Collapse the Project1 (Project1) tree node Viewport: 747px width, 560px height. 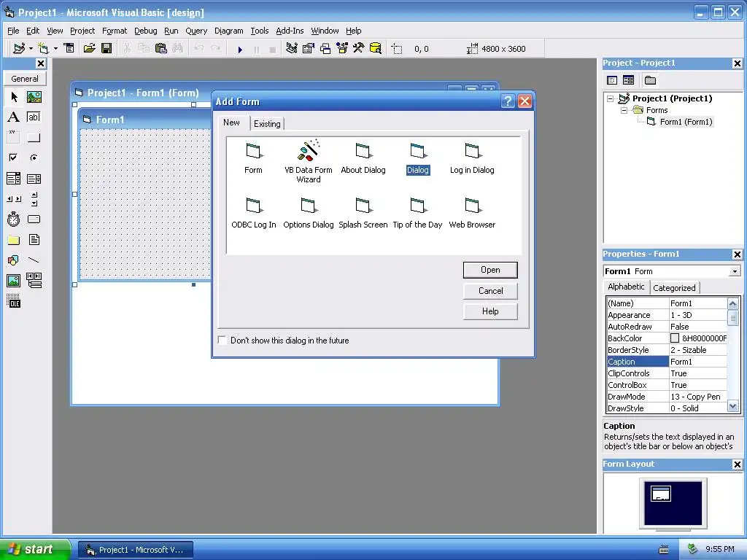(x=611, y=98)
